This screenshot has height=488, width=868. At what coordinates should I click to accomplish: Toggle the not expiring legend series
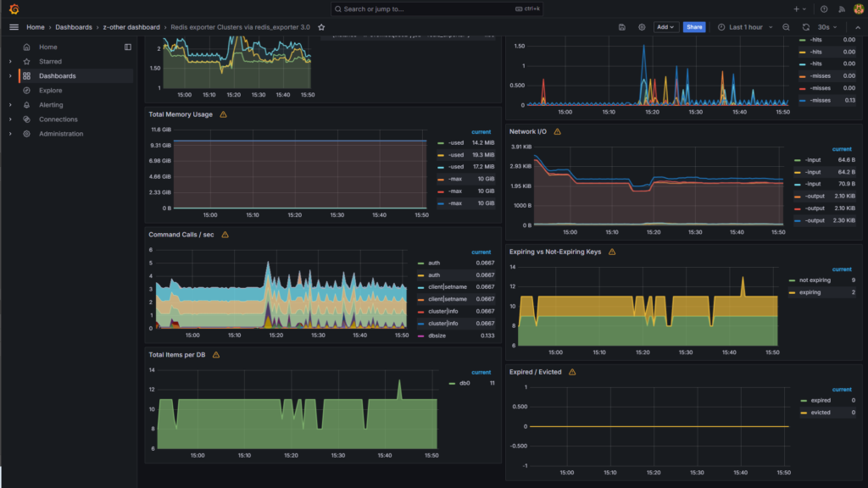(815, 280)
